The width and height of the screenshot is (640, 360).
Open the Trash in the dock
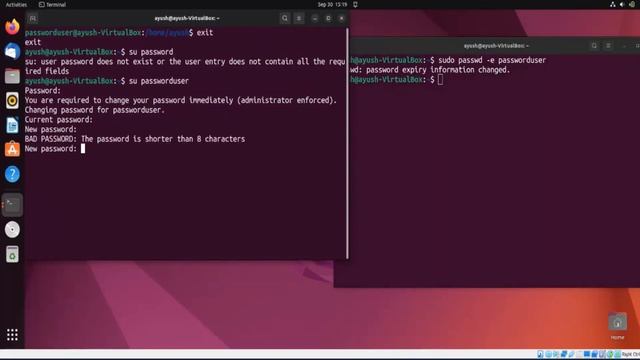point(12,254)
